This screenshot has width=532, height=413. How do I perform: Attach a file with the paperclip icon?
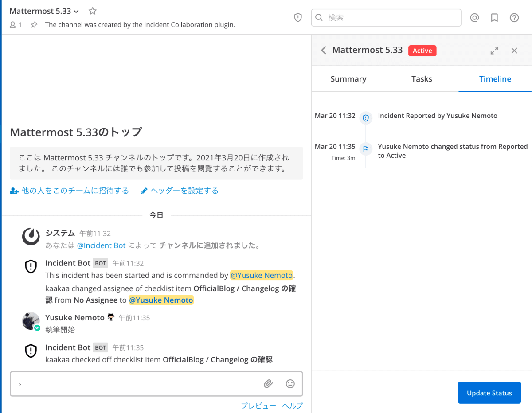268,384
